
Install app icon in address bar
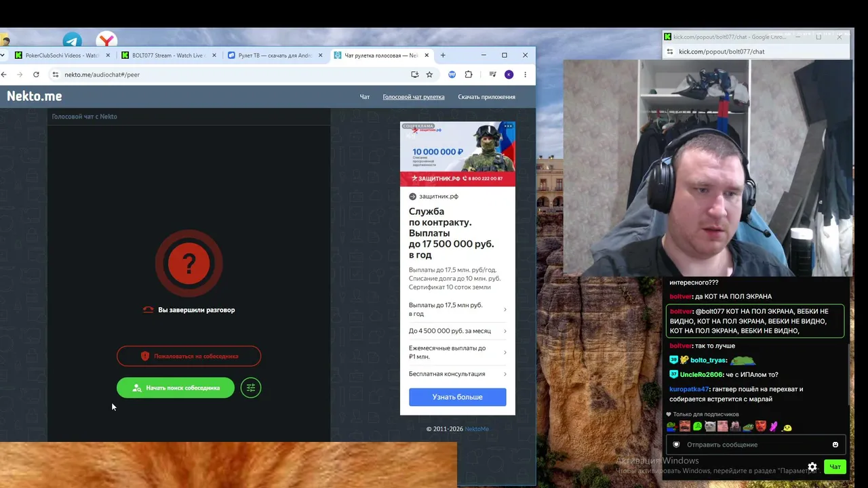click(x=415, y=75)
